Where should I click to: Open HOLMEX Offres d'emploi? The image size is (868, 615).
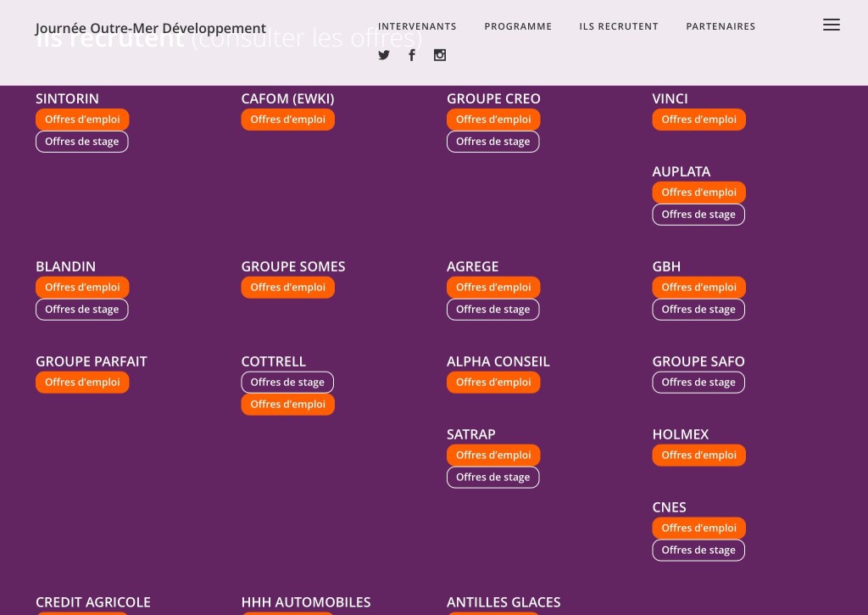click(x=699, y=456)
